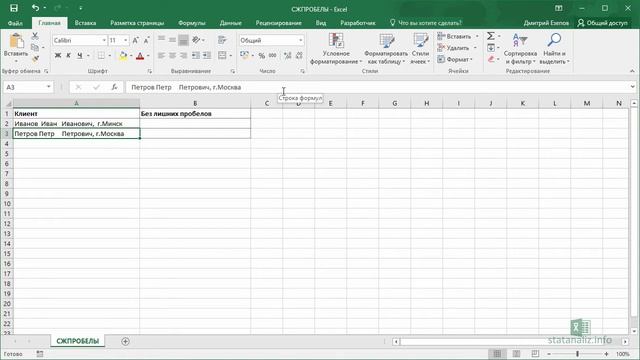Click Merge and Center cells icon
Screen dimensions: 640x360
(x=222, y=56)
